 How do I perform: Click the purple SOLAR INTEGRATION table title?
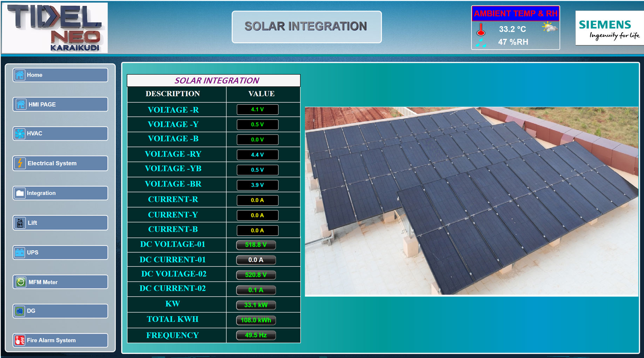pos(217,81)
